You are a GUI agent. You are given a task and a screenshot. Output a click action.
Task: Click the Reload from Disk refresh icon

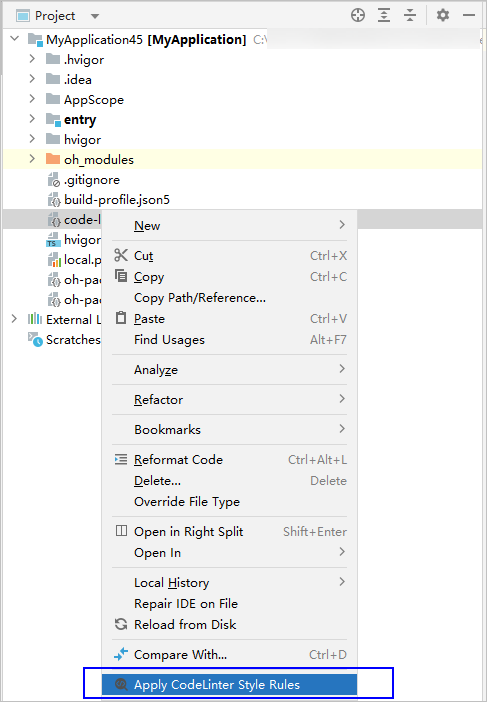(x=121, y=624)
